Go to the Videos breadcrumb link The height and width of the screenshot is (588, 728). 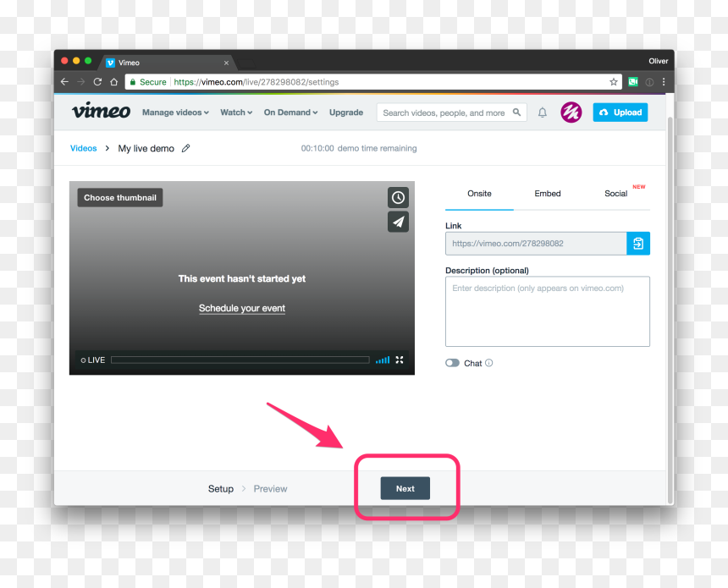tap(84, 148)
